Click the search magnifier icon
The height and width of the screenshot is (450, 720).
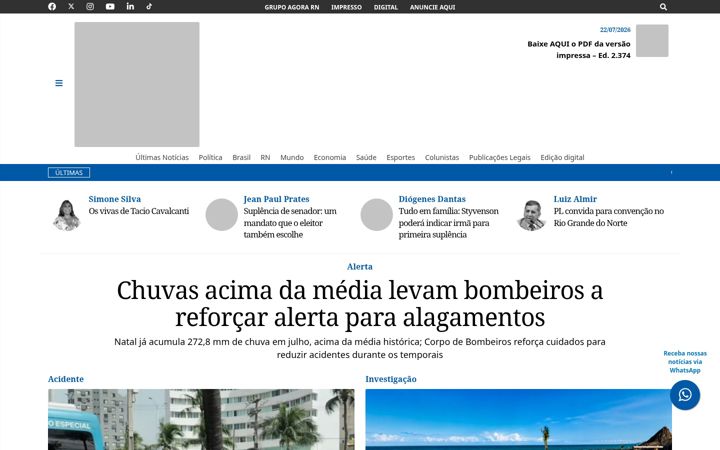(663, 7)
